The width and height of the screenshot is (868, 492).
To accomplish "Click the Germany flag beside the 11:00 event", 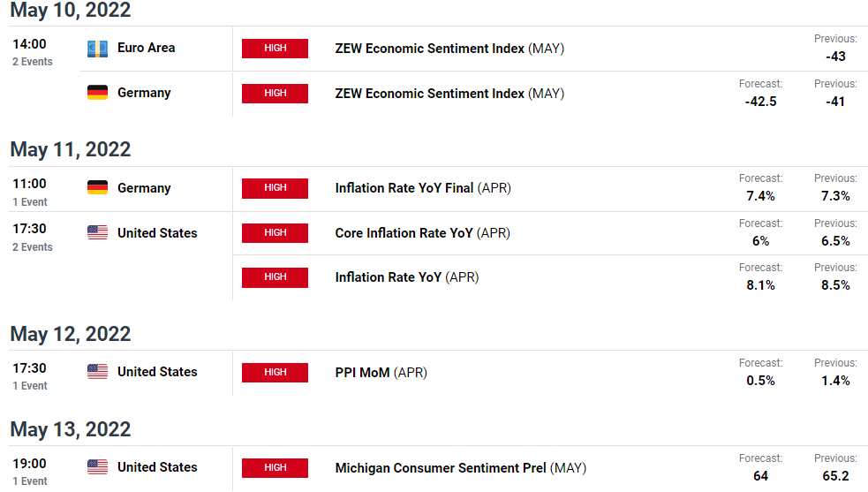I will tap(97, 187).
